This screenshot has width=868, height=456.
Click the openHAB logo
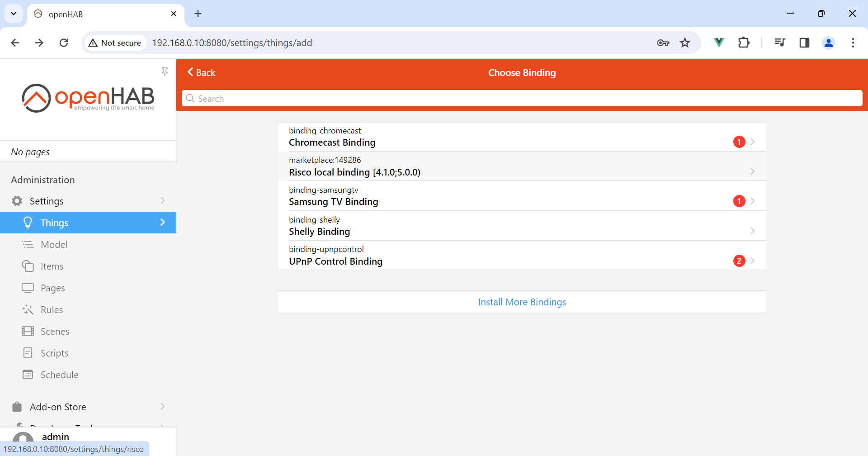tap(88, 98)
